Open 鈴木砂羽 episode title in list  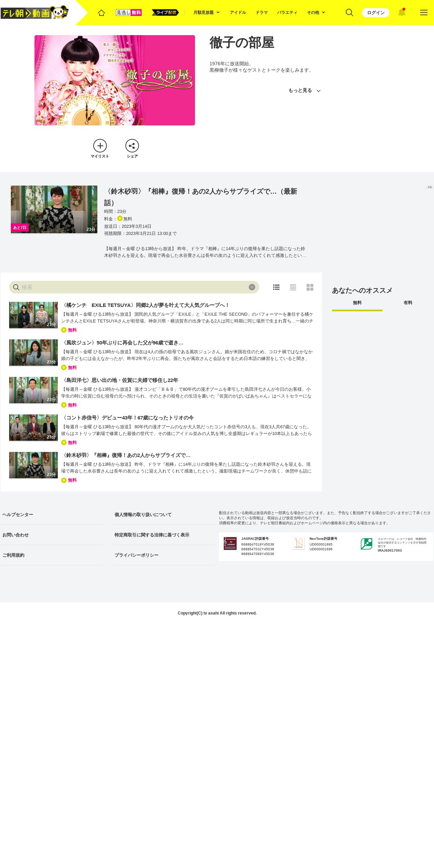click(x=126, y=455)
